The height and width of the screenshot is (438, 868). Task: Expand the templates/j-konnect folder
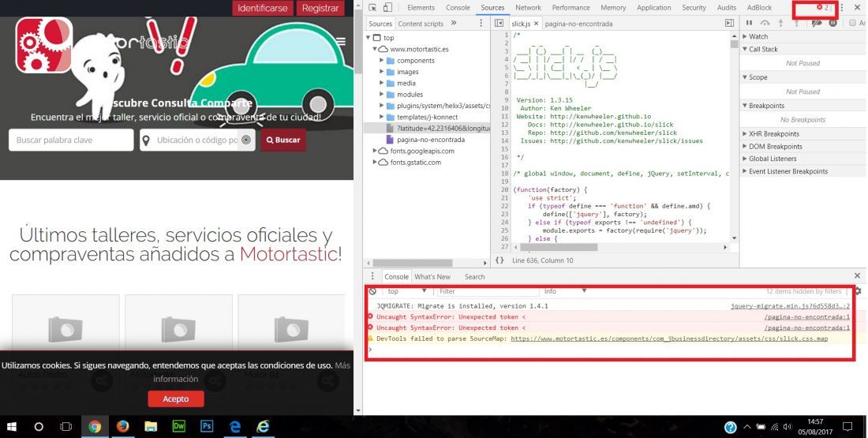point(381,117)
